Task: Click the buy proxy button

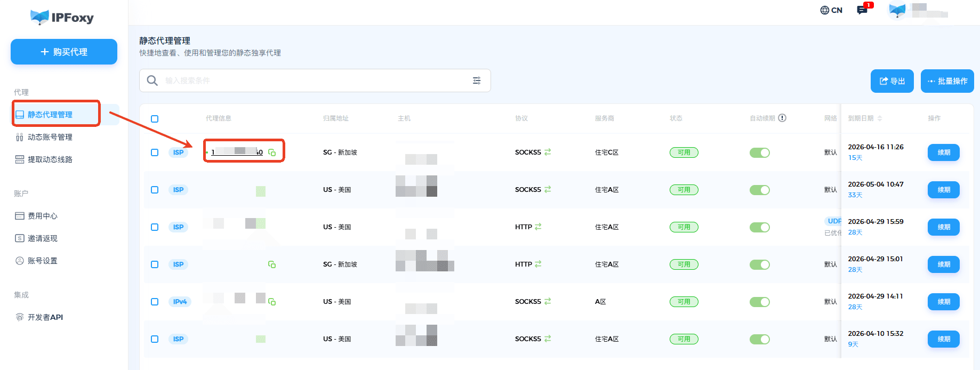Action: click(64, 52)
